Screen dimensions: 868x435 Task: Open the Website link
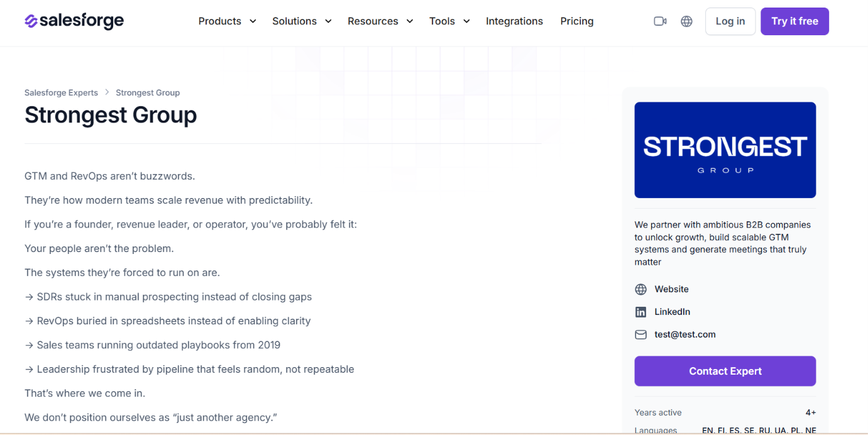(671, 289)
